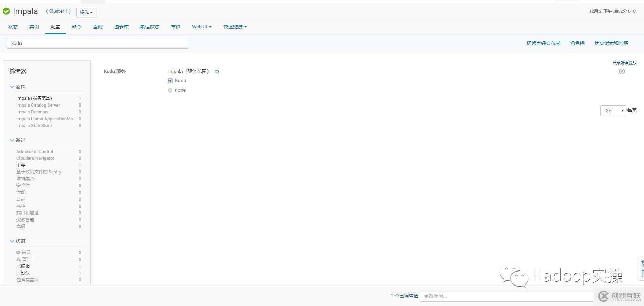644x306 pixels.
Task: Open the 审核 audit tab
Action: [176, 27]
